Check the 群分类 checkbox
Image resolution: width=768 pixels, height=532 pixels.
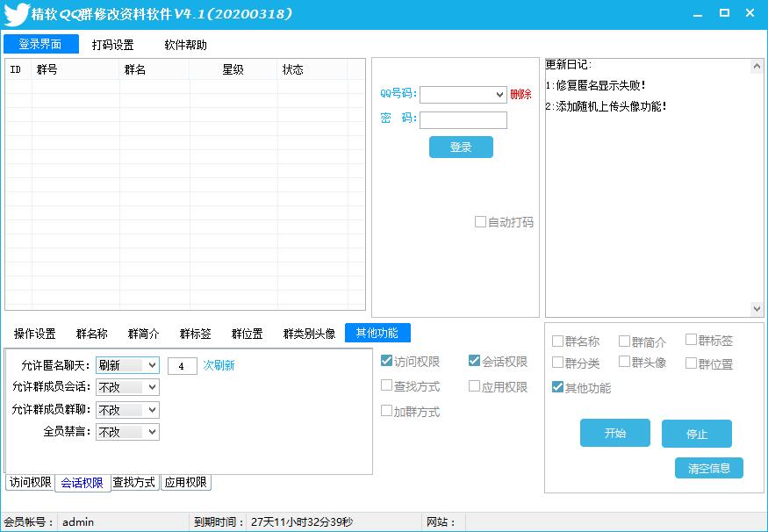click(557, 362)
